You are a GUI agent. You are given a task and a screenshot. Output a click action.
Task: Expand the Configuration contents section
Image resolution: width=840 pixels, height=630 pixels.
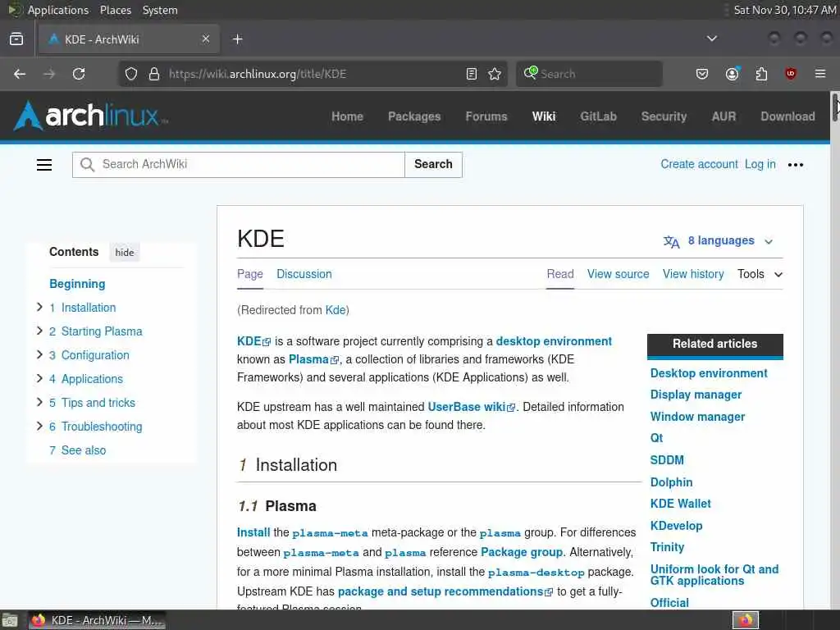39,354
